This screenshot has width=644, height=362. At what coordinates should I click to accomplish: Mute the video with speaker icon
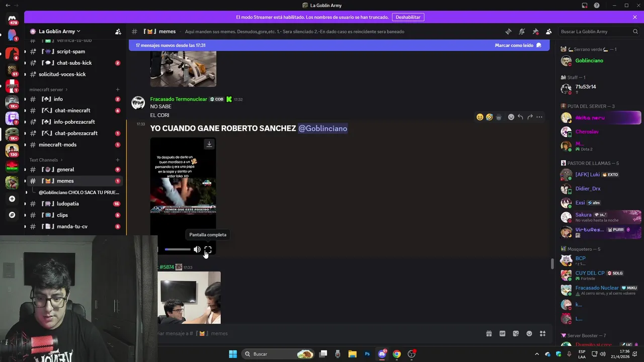tap(197, 249)
